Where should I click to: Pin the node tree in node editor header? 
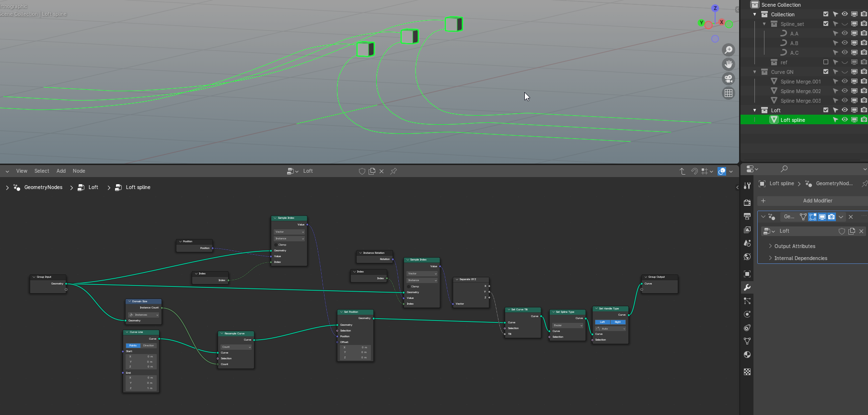393,171
